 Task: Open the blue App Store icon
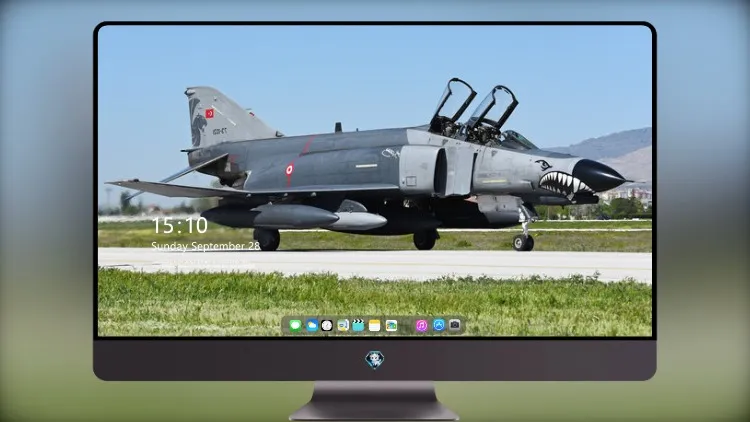pos(439,325)
